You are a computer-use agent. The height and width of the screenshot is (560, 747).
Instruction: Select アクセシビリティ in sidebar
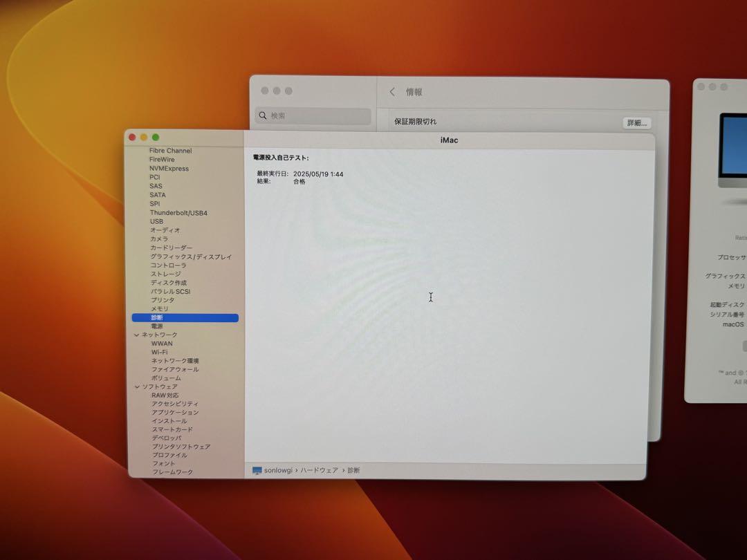(174, 404)
